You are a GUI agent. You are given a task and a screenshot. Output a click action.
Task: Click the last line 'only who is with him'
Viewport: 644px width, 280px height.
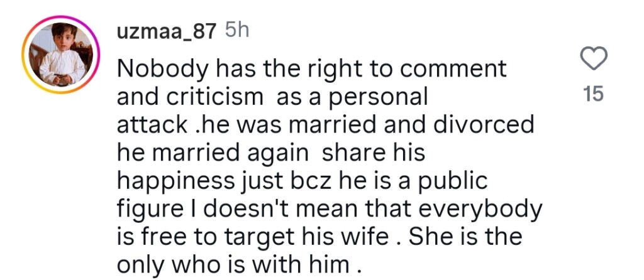(239, 264)
